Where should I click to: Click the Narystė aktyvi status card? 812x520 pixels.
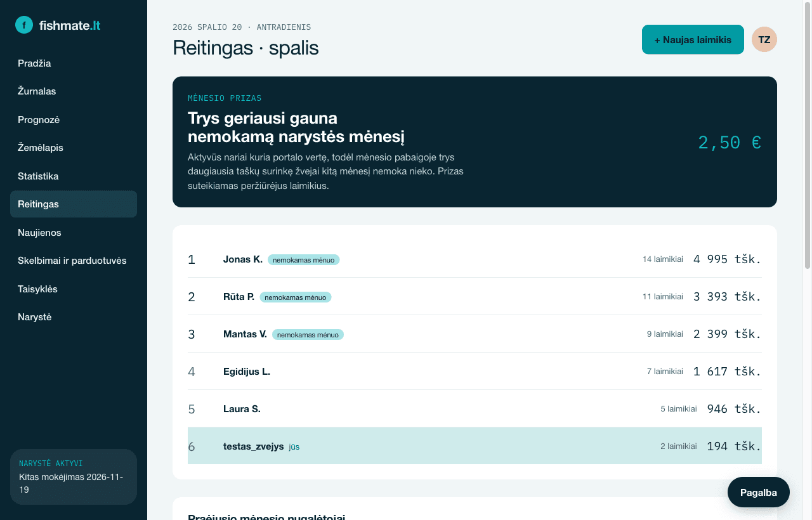(x=74, y=477)
